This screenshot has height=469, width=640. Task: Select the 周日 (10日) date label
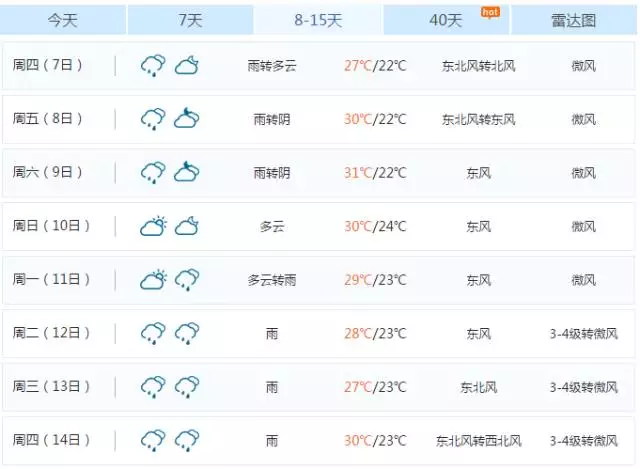[x=50, y=226]
